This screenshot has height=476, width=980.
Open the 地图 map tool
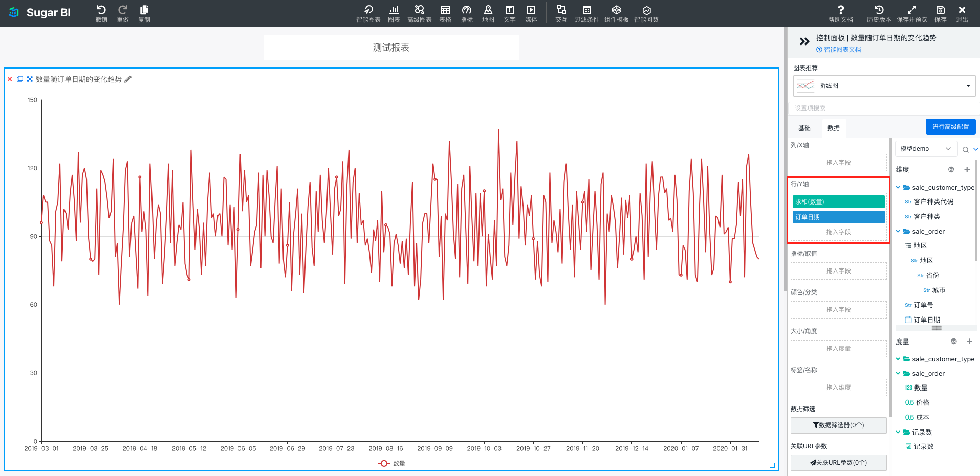(488, 13)
